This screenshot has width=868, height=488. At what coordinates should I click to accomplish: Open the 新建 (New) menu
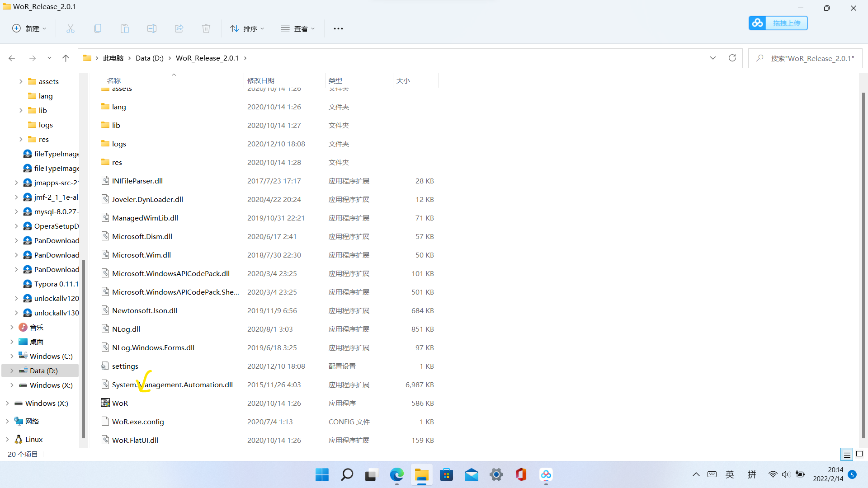28,28
